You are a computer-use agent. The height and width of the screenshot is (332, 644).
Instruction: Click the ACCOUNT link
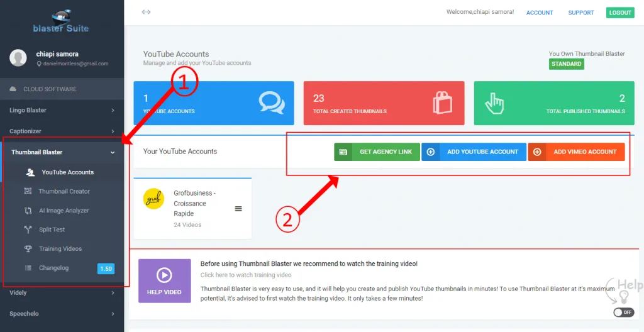[540, 13]
